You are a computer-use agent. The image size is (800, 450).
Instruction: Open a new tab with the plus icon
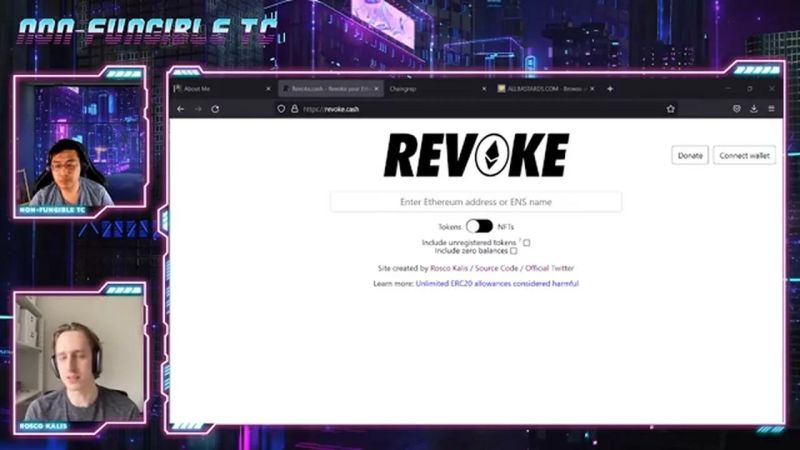(x=610, y=89)
